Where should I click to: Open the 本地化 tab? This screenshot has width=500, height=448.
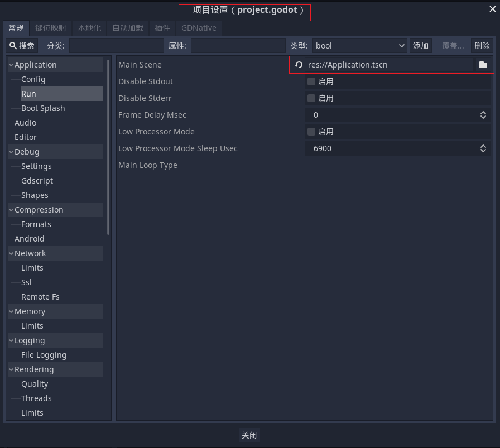tap(89, 28)
